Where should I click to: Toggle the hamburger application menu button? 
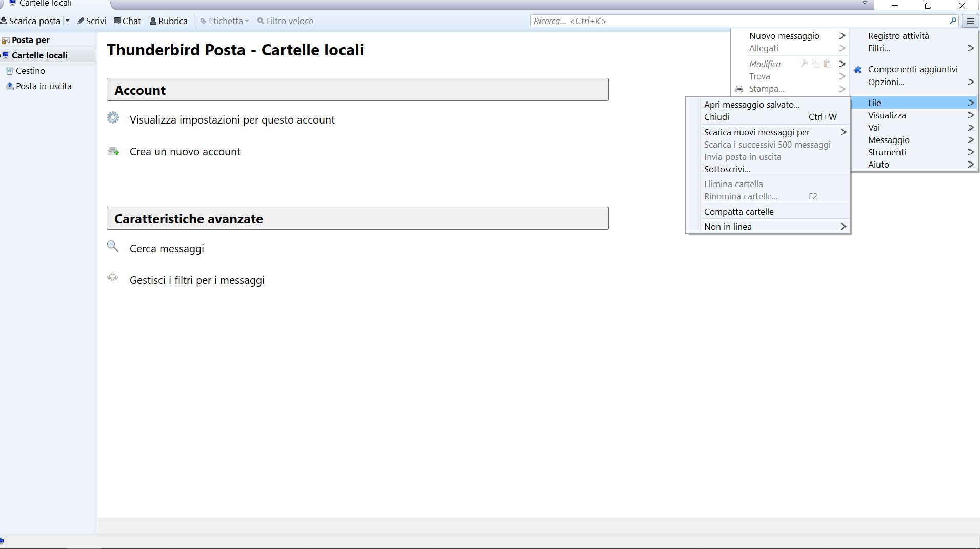click(970, 21)
